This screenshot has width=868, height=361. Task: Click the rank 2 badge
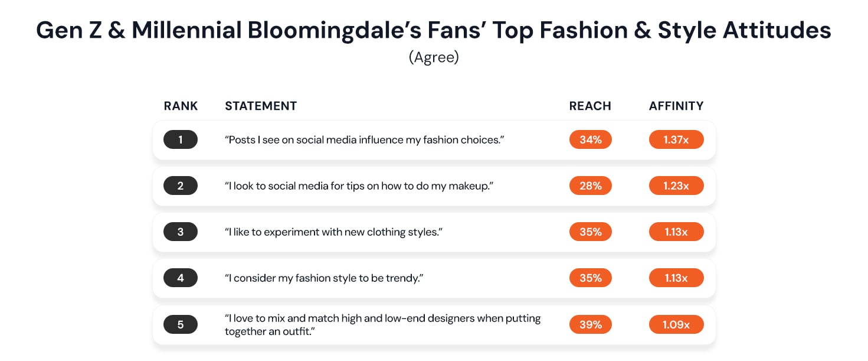click(180, 186)
